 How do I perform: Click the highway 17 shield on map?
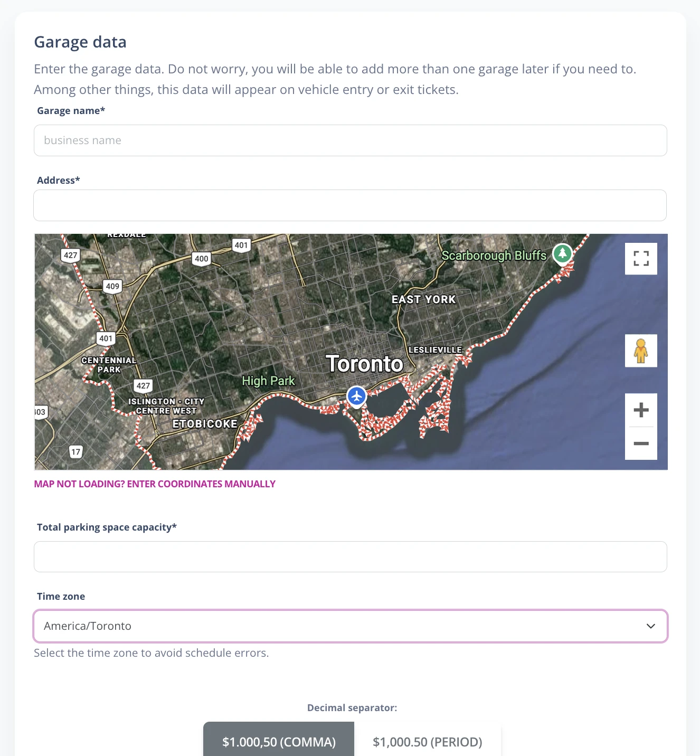[x=76, y=452]
